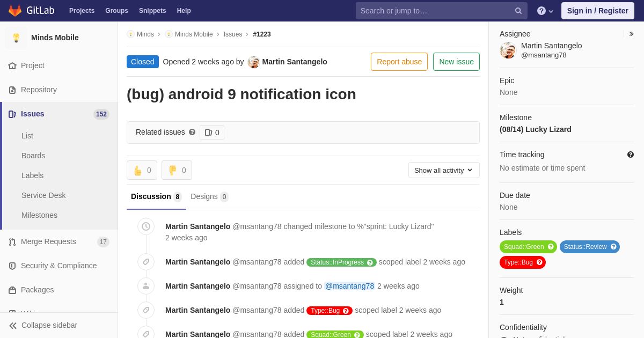Click the Issues icon in sidebar
The image size is (644, 338).
12,114
